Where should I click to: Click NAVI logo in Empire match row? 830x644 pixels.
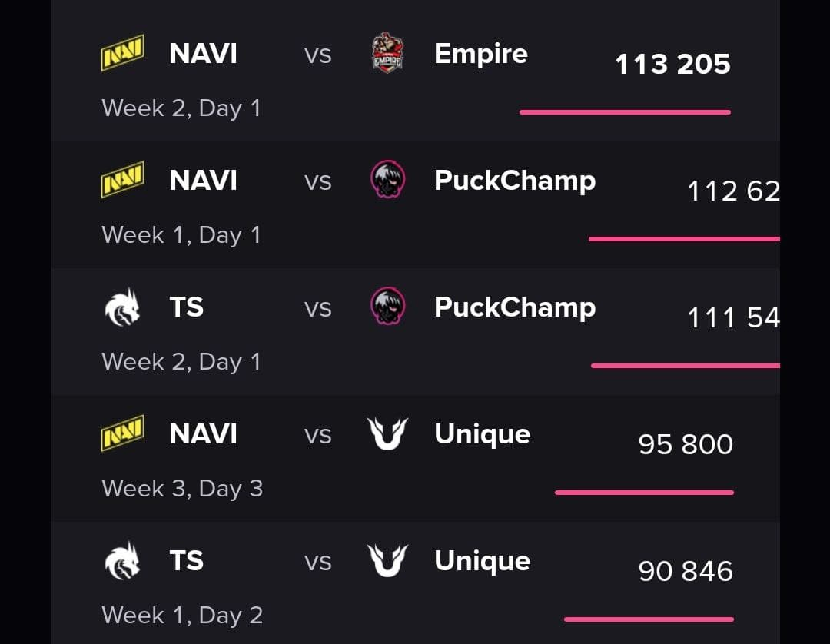point(122,53)
